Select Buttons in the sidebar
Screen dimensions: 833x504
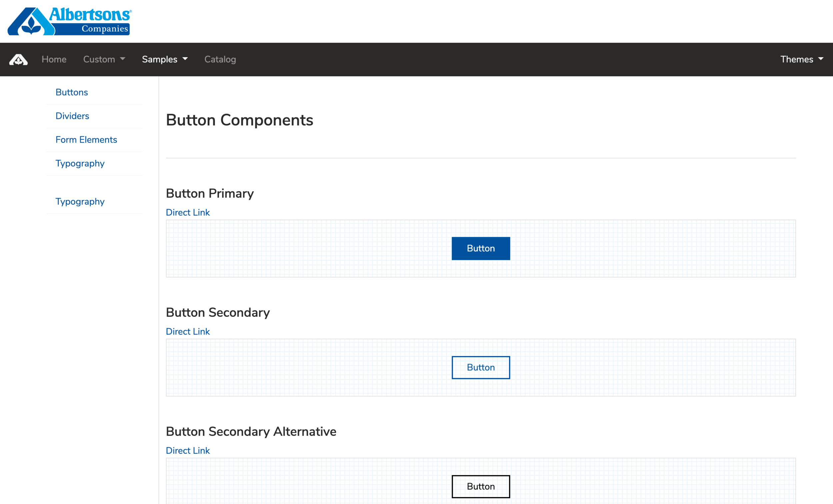[x=71, y=92]
